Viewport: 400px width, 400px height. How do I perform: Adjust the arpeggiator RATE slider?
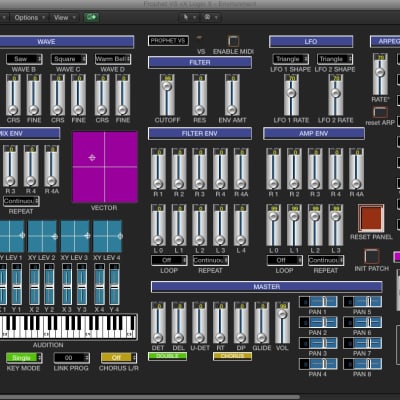[380, 74]
